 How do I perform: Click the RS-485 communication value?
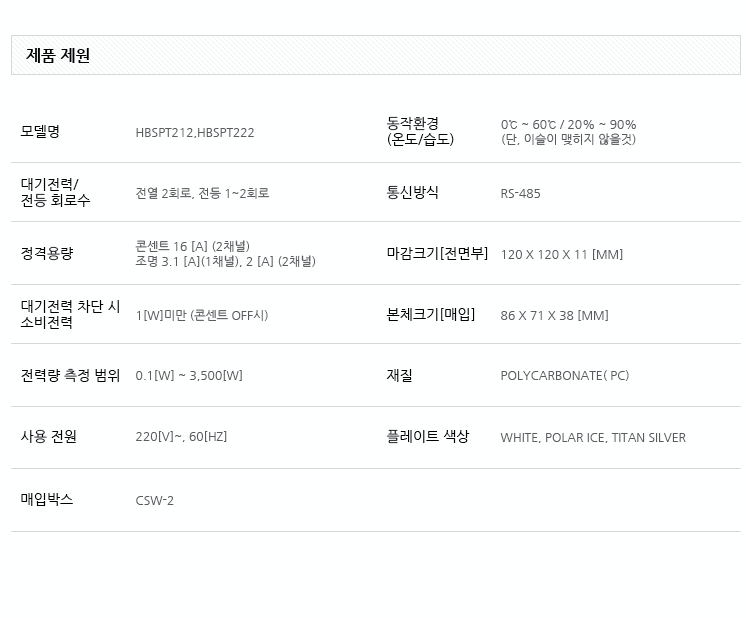click(520, 193)
